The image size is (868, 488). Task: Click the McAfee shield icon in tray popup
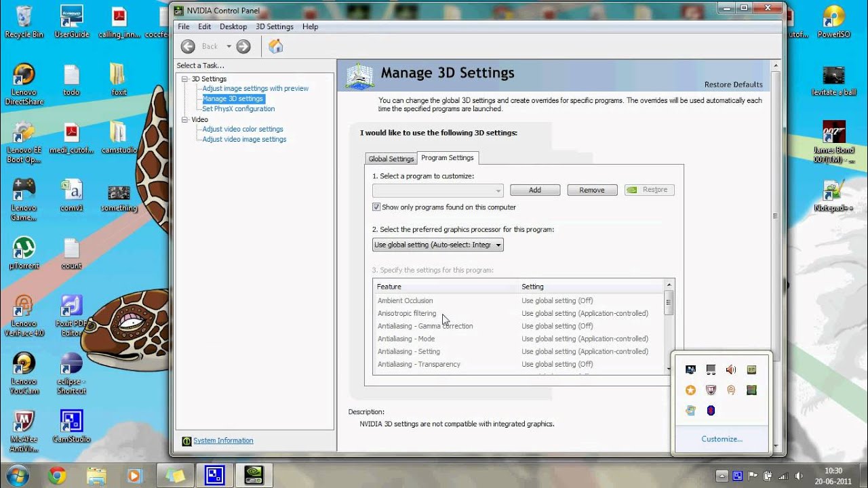coord(711,390)
